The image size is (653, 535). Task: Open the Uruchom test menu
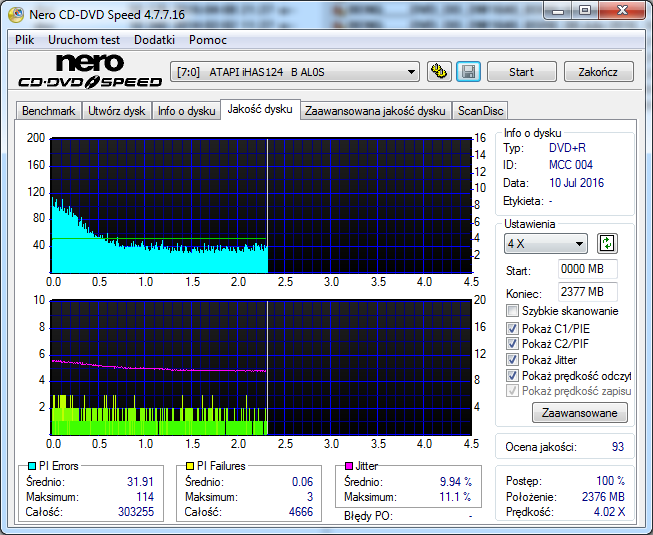coord(84,40)
